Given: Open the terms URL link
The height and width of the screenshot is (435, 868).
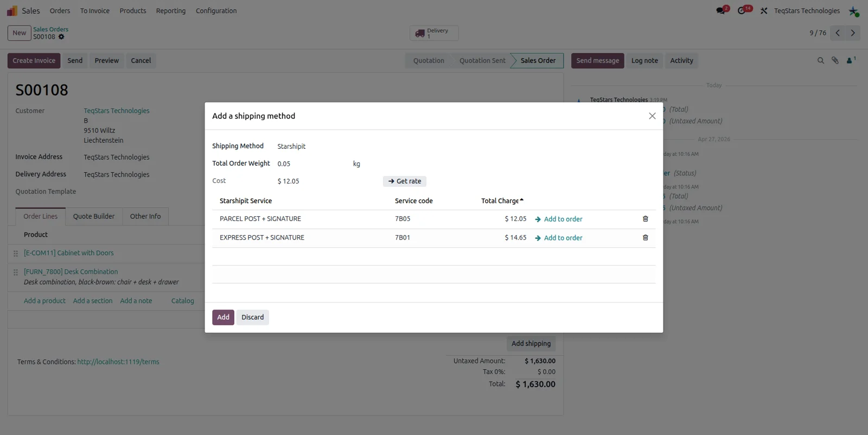Looking at the screenshot, I should coord(118,362).
